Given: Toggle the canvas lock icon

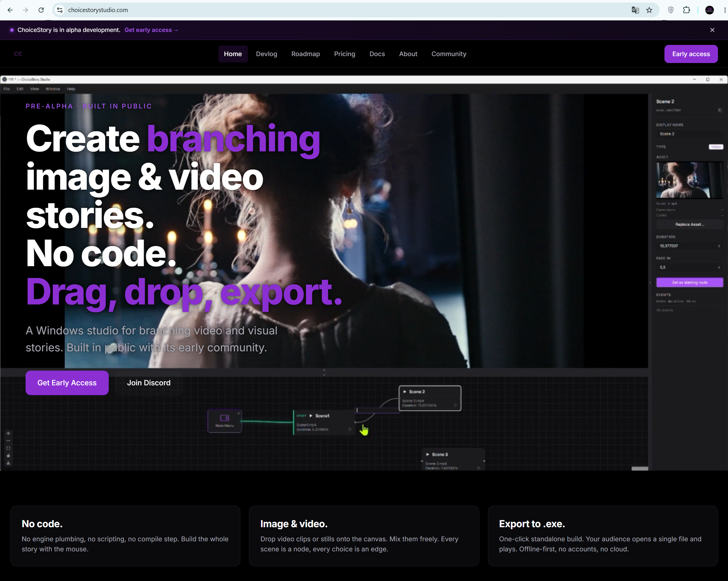Looking at the screenshot, I should [x=8, y=456].
